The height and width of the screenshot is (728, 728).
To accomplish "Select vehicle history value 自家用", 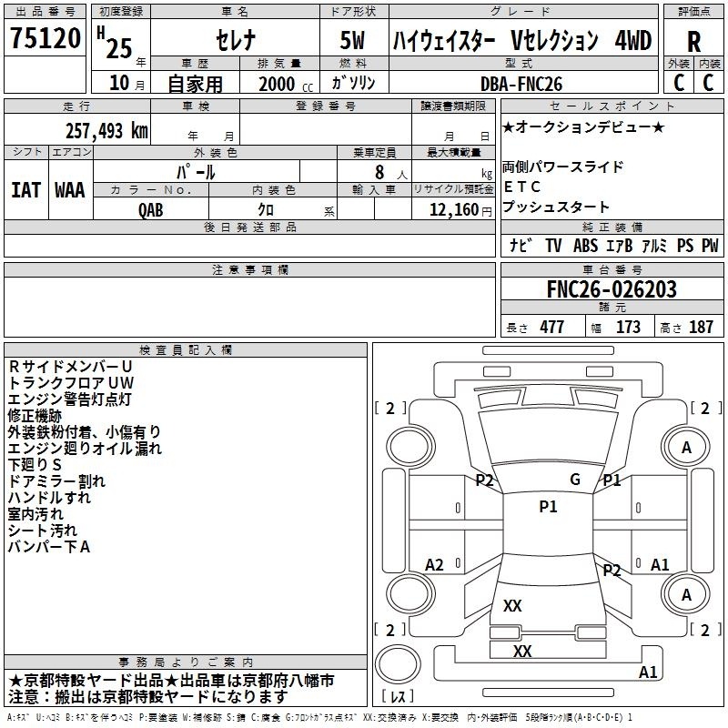I will click(195, 84).
